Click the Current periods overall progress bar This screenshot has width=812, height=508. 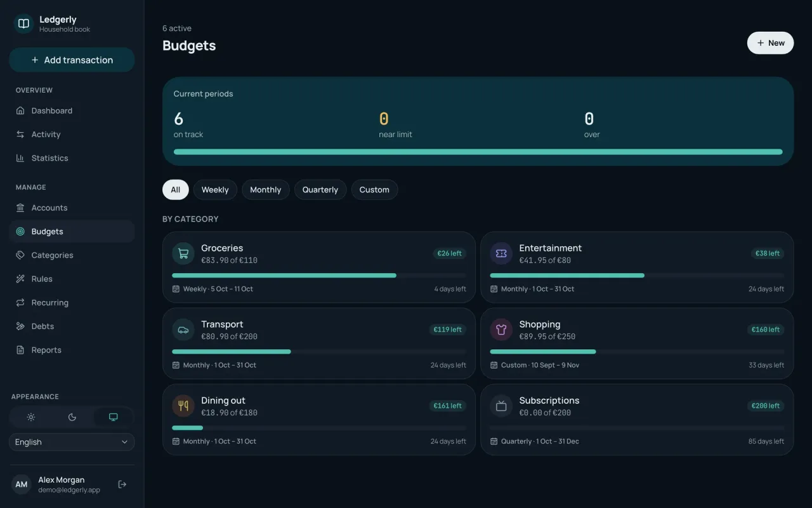coord(478,152)
